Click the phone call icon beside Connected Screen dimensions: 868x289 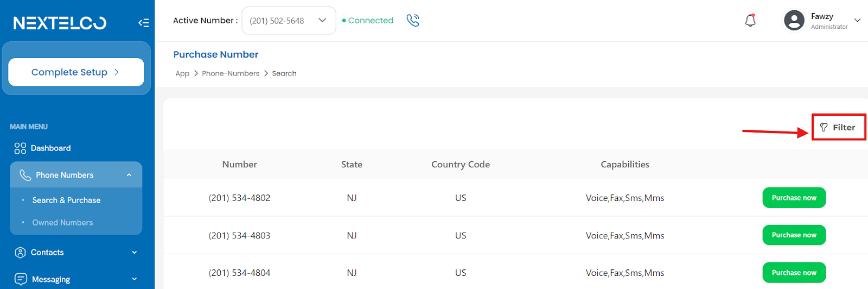click(413, 21)
